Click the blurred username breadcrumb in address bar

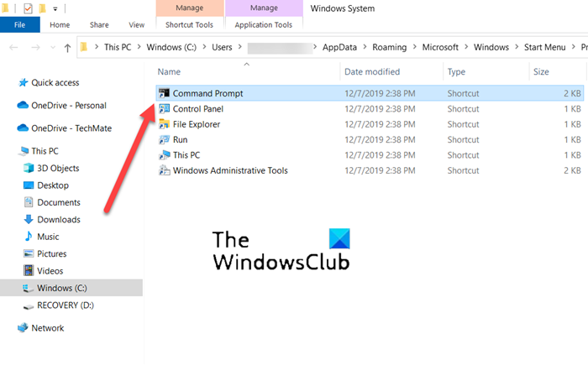click(280, 48)
